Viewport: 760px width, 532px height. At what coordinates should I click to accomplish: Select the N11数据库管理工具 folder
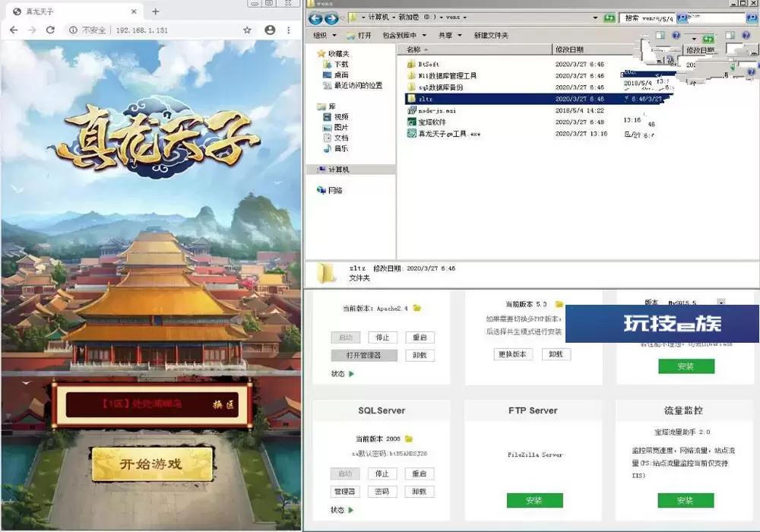coord(442,75)
